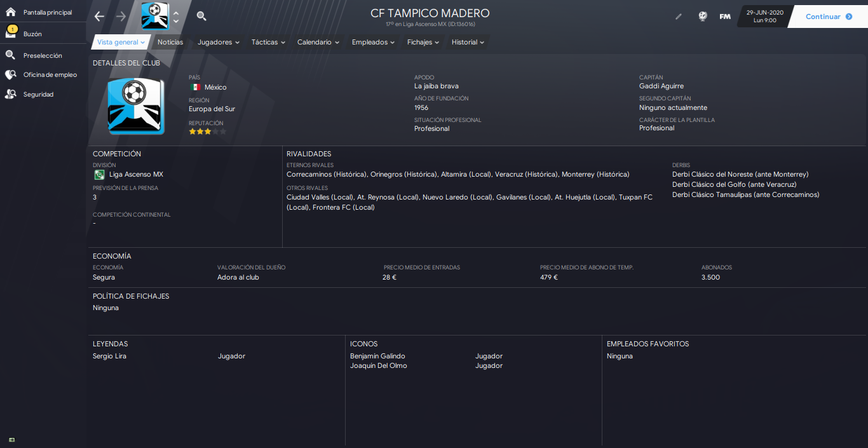Expand the Empleados menu
The height and width of the screenshot is (448, 868).
click(373, 42)
